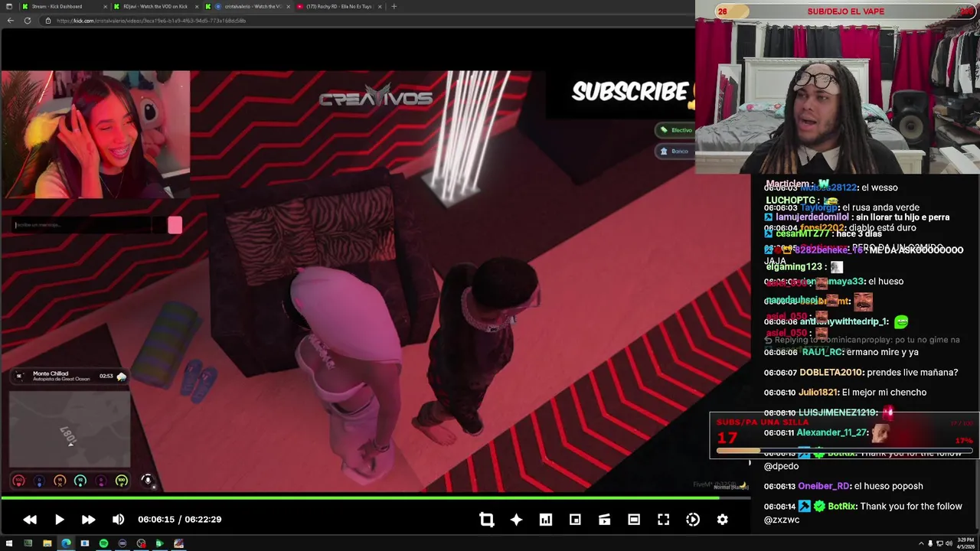
Task: Open Windows Start menu
Action: tap(8, 543)
